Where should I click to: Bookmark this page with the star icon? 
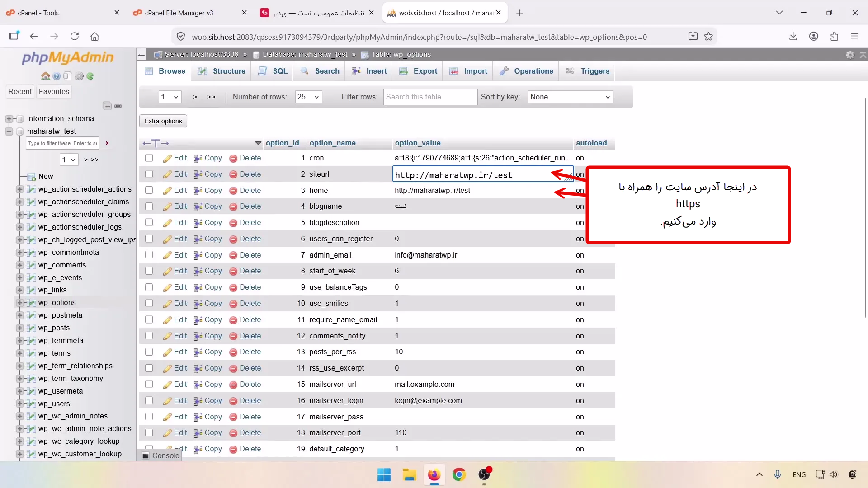tap(708, 37)
